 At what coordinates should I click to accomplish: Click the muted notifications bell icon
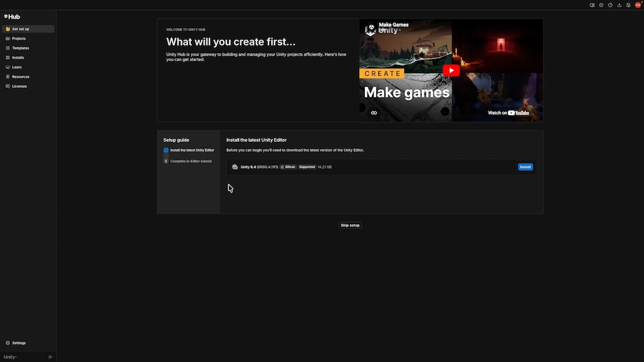click(x=629, y=5)
